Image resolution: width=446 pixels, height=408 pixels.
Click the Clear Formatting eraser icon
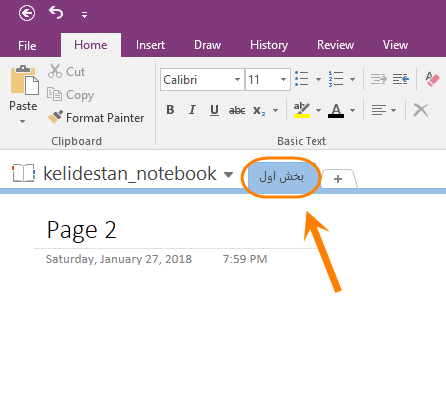[433, 79]
